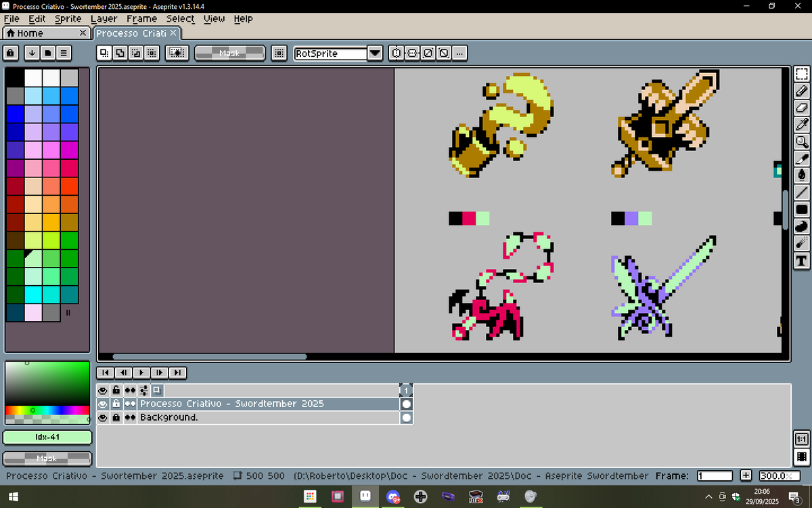The image size is (812, 508).
Task: Add to selection mode icon
Action: pyautogui.click(x=120, y=53)
